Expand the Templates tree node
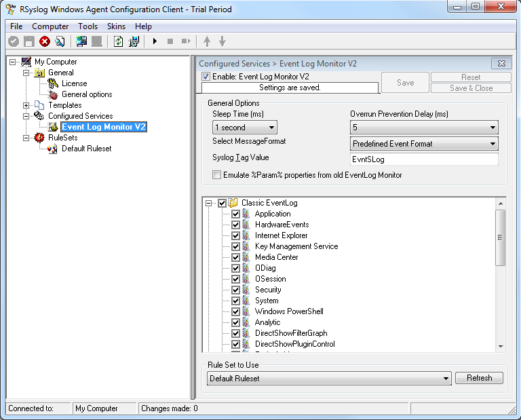 pyautogui.click(x=26, y=105)
